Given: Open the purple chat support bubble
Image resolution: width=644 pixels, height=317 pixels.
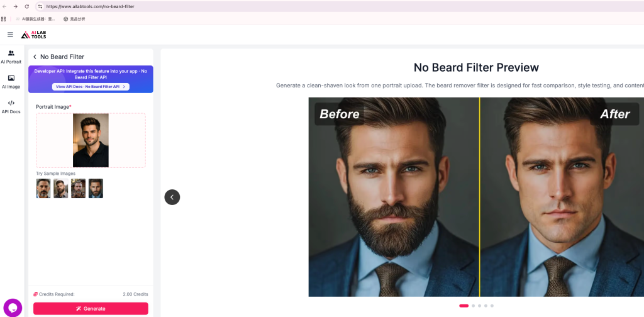Looking at the screenshot, I should (x=13, y=308).
